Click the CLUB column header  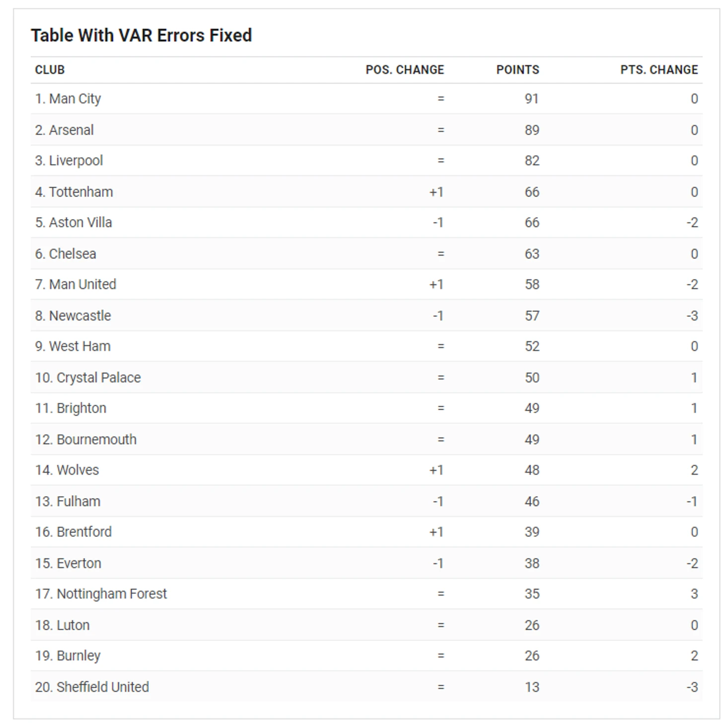[50, 70]
